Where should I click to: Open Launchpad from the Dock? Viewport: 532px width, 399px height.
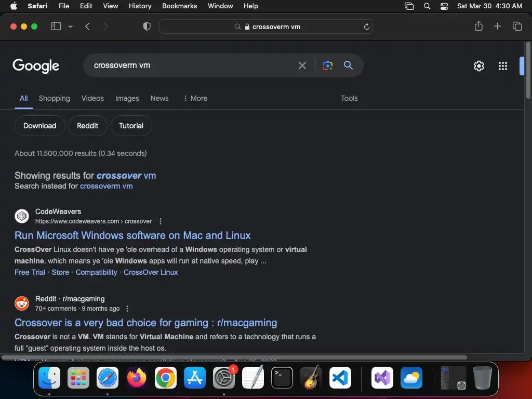[x=78, y=378]
